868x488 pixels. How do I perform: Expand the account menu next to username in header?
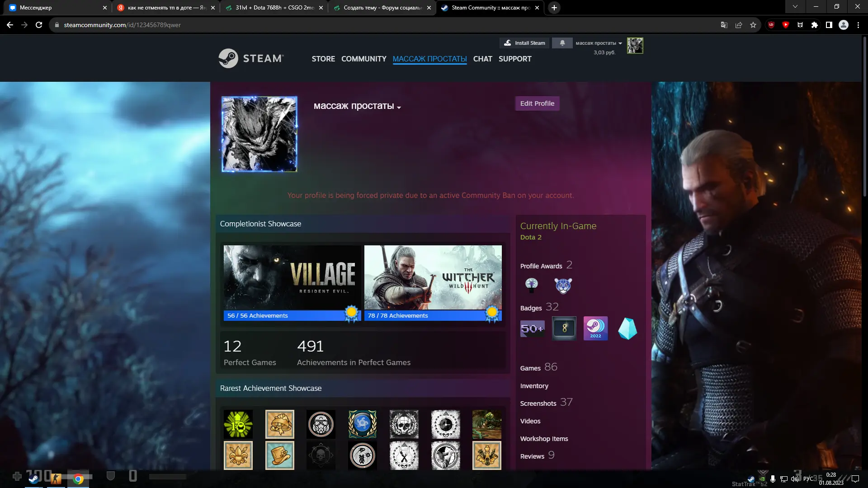click(x=620, y=43)
